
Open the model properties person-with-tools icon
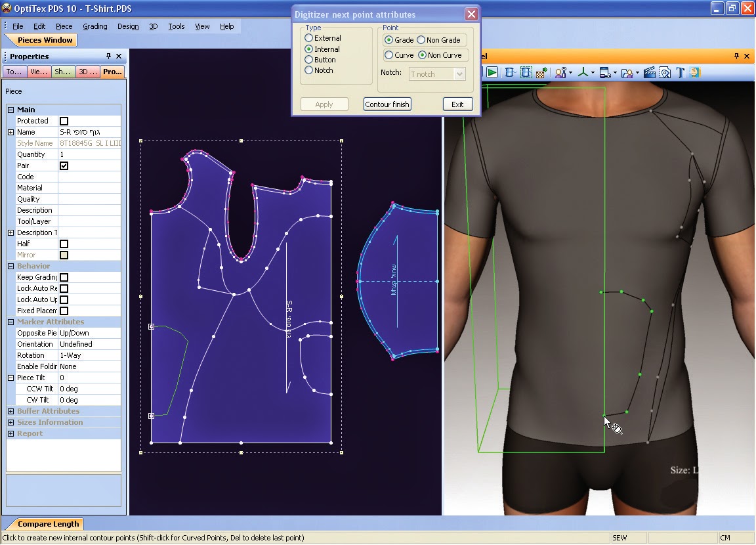click(x=560, y=73)
